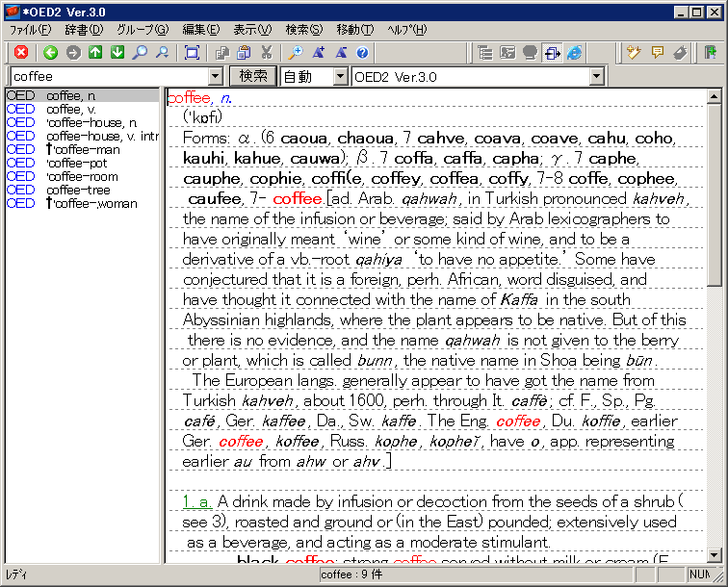Viewport: 728px width, 587px height.
Task: Click the small magnifier search icon
Action: coord(162,52)
